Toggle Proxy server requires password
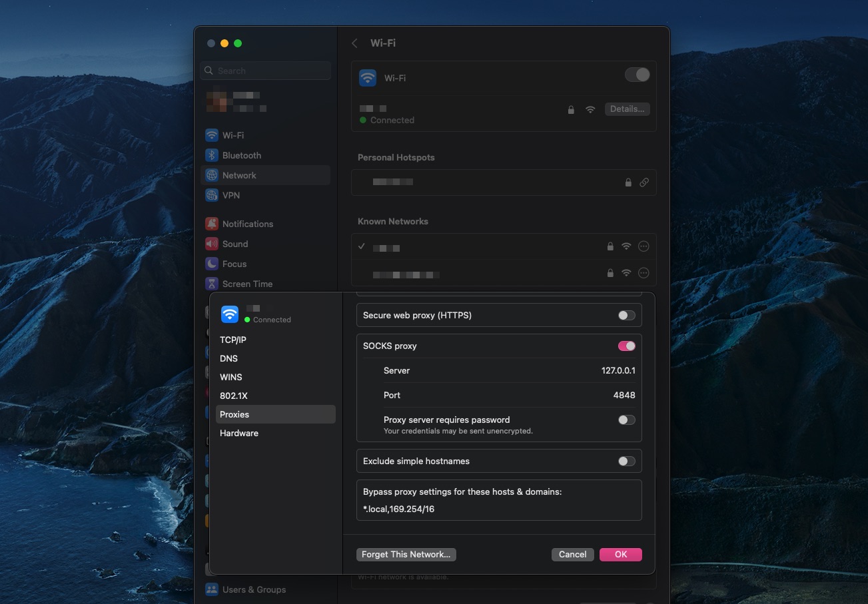Screen dimensions: 868x604 click(626, 420)
